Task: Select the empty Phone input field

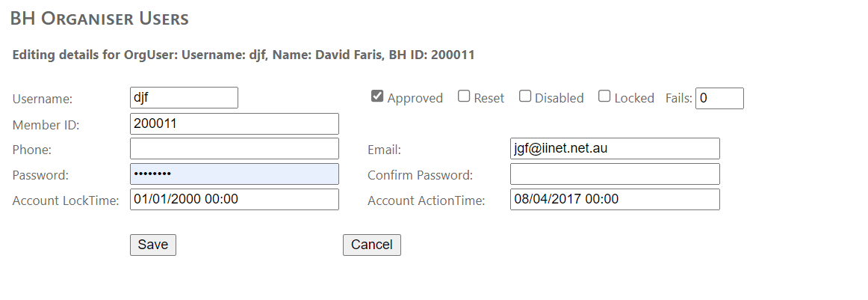Action: 234,149
